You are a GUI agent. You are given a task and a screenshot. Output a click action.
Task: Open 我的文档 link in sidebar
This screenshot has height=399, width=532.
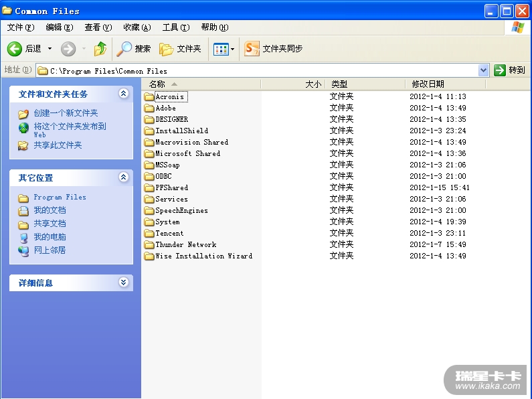[50, 210]
